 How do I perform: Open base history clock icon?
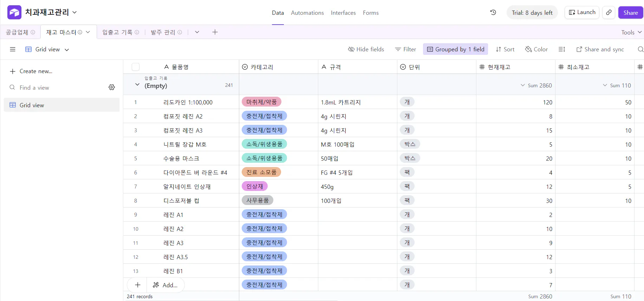[x=493, y=12]
